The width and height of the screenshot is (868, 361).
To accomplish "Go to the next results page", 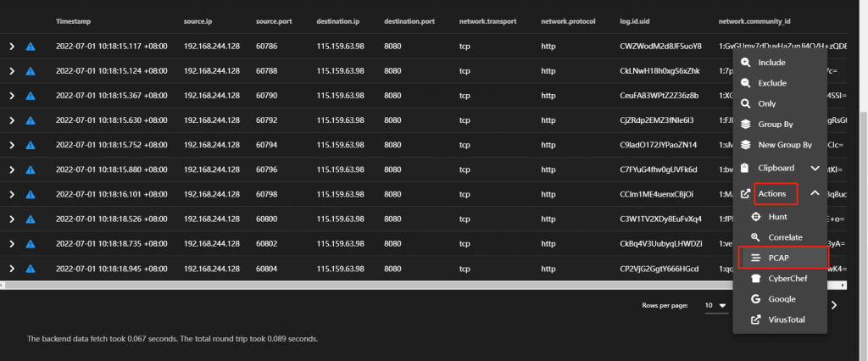I will click(834, 305).
